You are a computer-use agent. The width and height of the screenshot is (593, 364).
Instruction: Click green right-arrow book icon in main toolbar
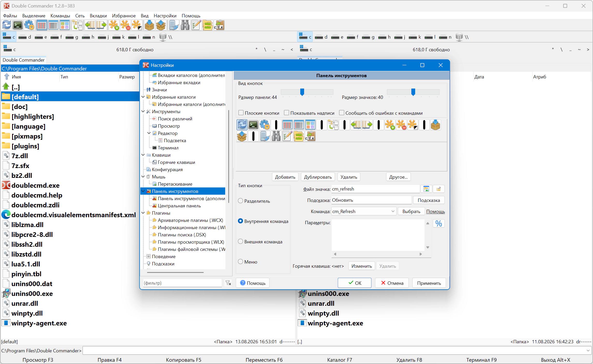101,25
